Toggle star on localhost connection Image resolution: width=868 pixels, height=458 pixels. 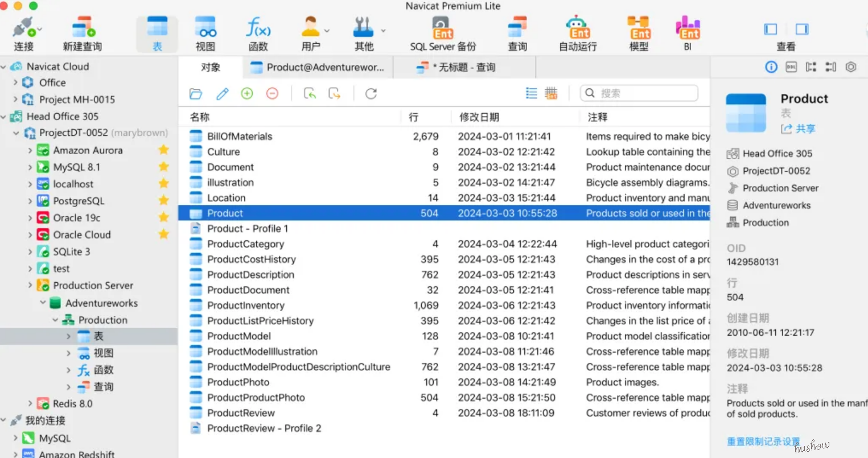coord(164,184)
